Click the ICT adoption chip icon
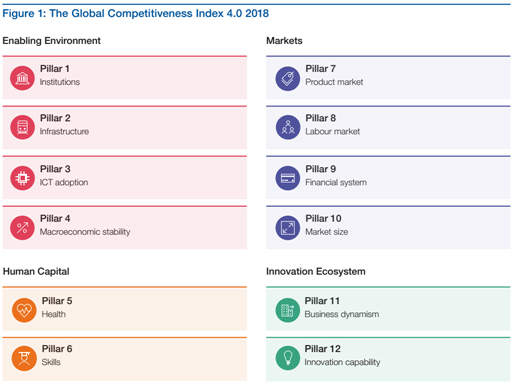516x389 pixels. 22,178
